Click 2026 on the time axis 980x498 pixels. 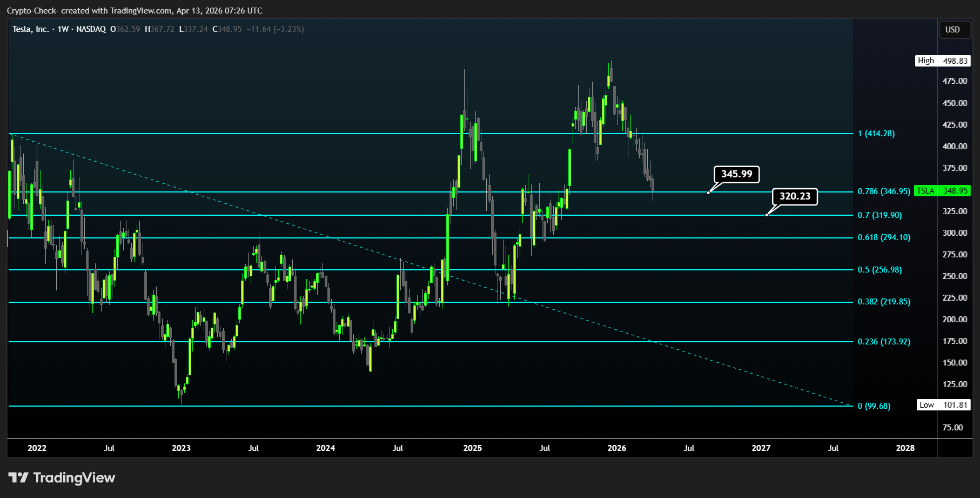pyautogui.click(x=617, y=448)
